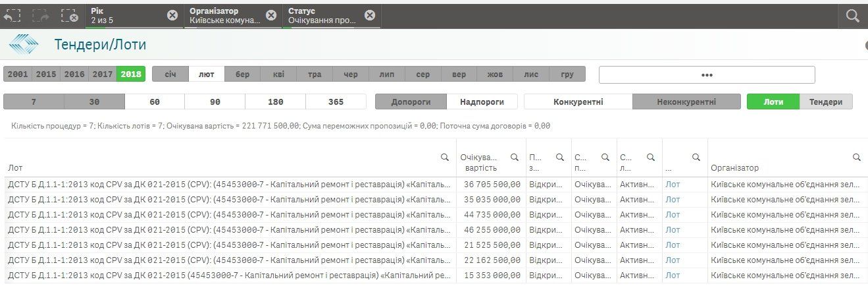This screenshot has width=868, height=290.
Task: Open Лот link in 36 705 500,00 row
Action: 673,185
